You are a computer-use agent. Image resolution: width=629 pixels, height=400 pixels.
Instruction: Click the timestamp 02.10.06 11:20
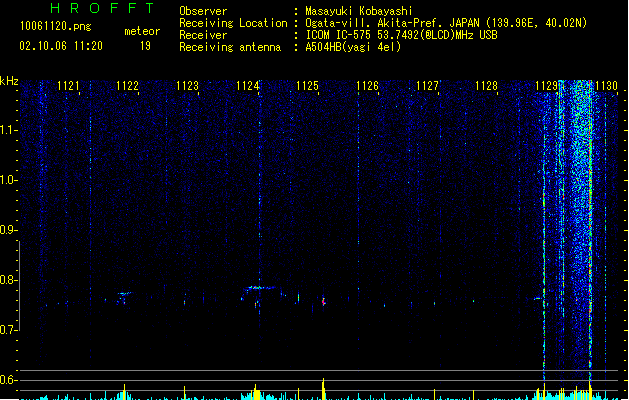(61, 46)
